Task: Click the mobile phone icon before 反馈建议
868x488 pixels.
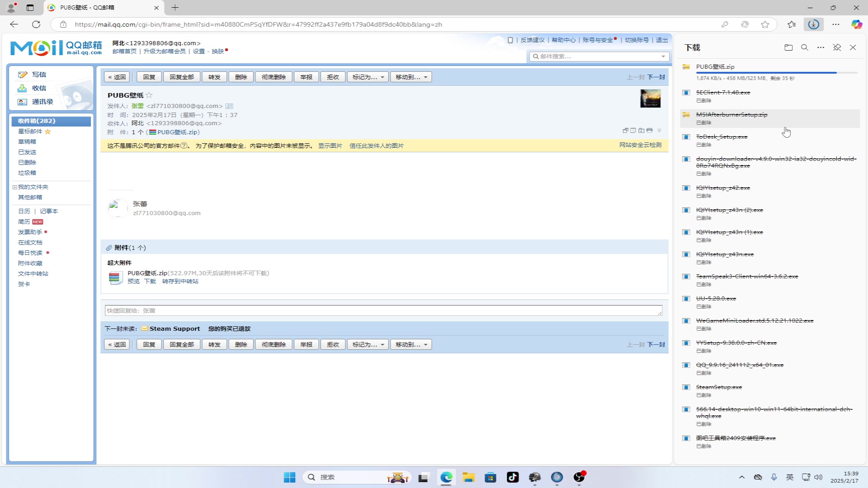Action: pyautogui.click(x=510, y=40)
